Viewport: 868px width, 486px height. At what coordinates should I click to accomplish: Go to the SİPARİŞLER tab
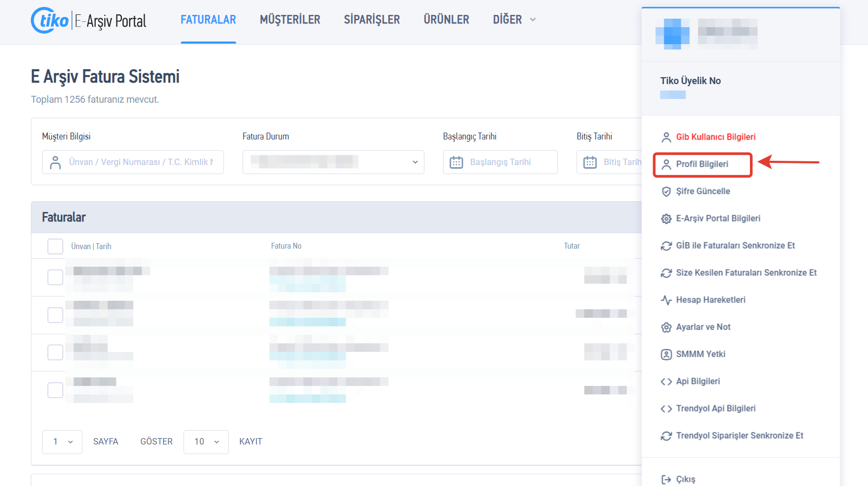372,20
